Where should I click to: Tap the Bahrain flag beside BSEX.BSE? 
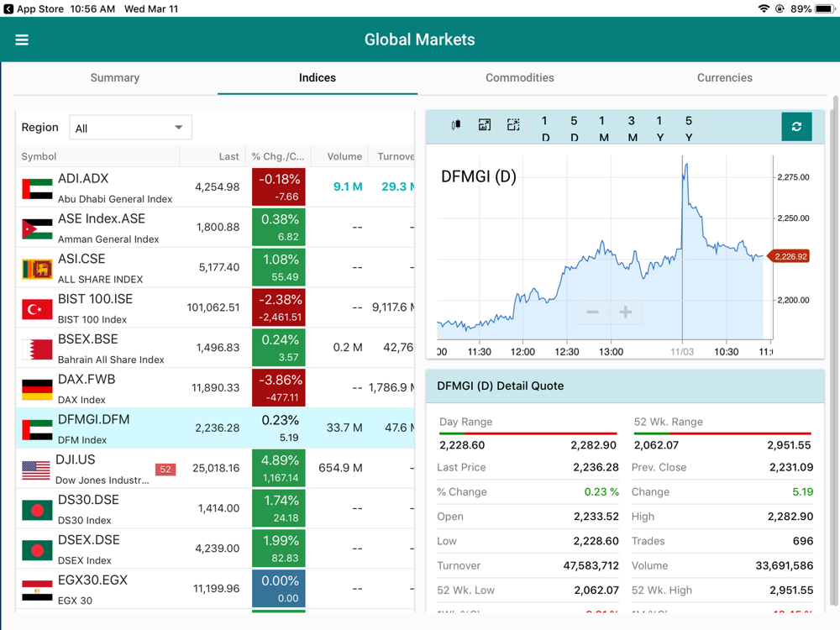(37, 349)
